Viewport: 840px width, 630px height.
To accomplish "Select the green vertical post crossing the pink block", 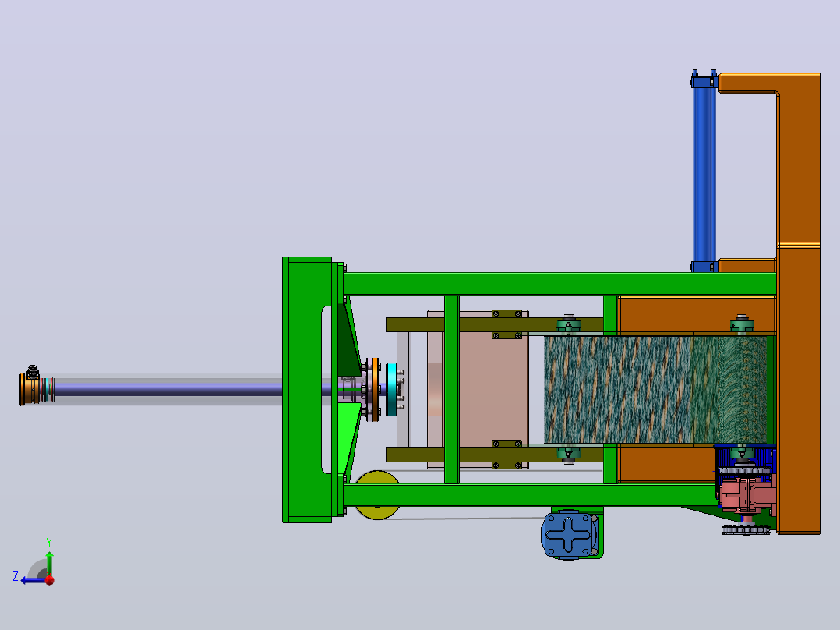I will [x=452, y=390].
